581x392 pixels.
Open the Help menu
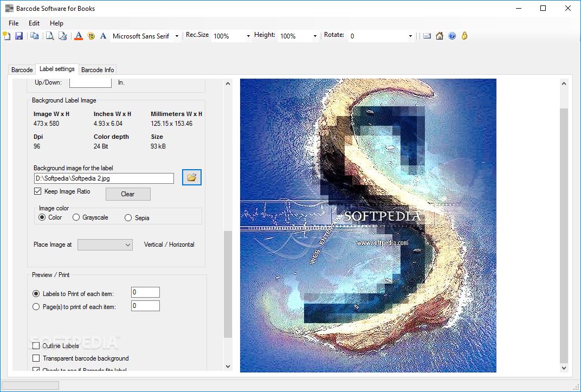[x=56, y=23]
